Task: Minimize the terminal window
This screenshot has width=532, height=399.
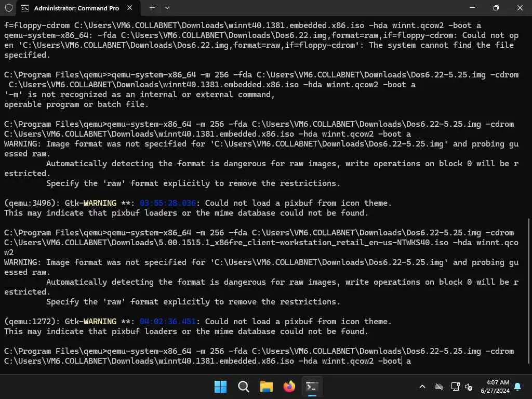Action: coord(472,8)
